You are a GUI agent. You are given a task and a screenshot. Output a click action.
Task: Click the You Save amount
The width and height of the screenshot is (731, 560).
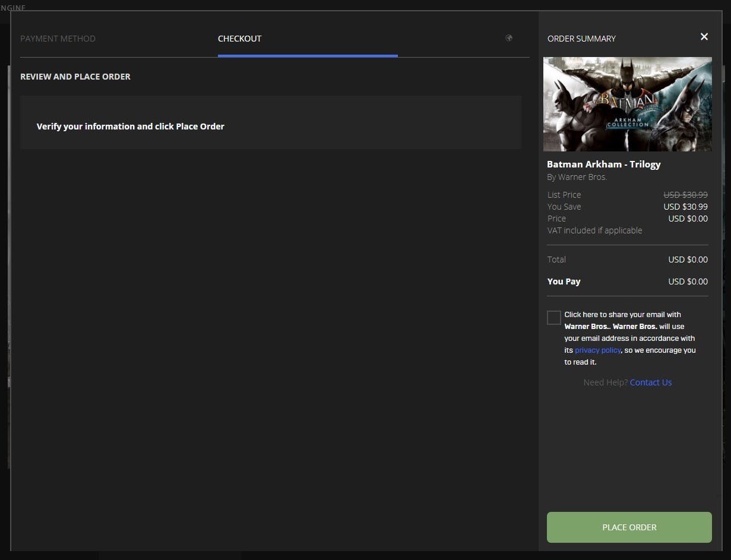[x=685, y=207]
